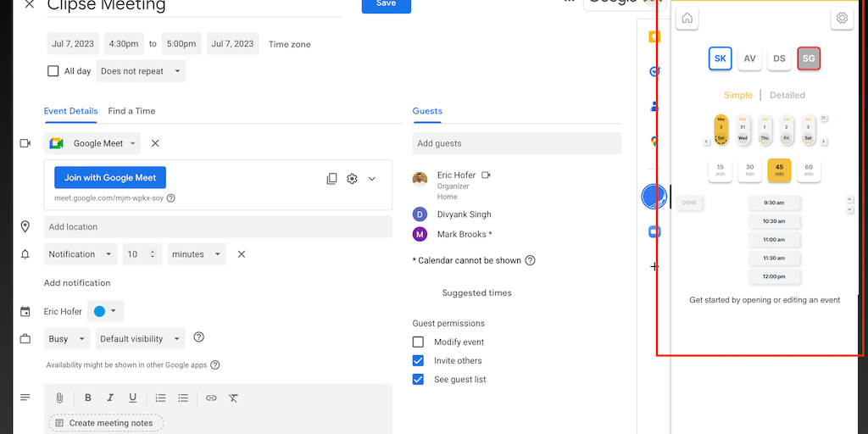The height and width of the screenshot is (434, 868).
Task: Click the Save button
Action: (x=386, y=4)
